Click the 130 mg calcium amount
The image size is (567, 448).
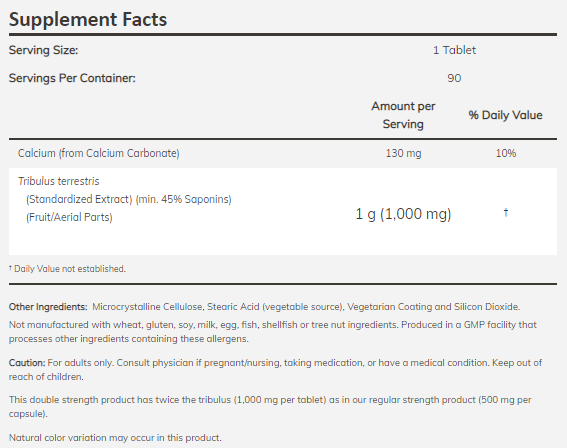[x=403, y=153]
